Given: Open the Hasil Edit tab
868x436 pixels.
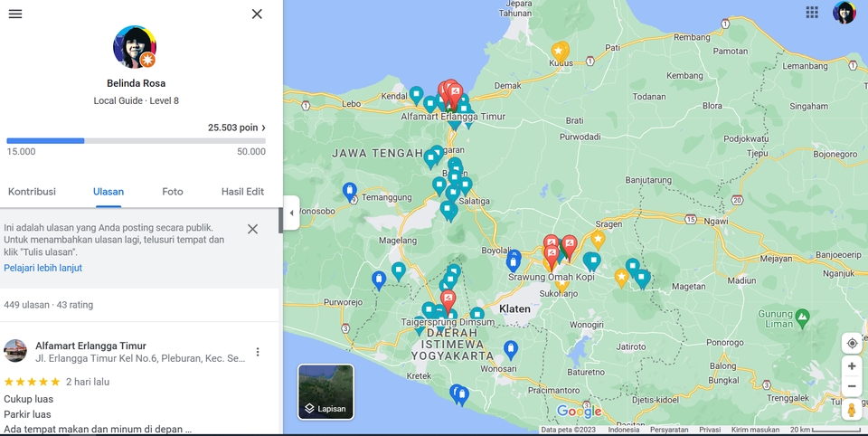Looking at the screenshot, I should [242, 192].
